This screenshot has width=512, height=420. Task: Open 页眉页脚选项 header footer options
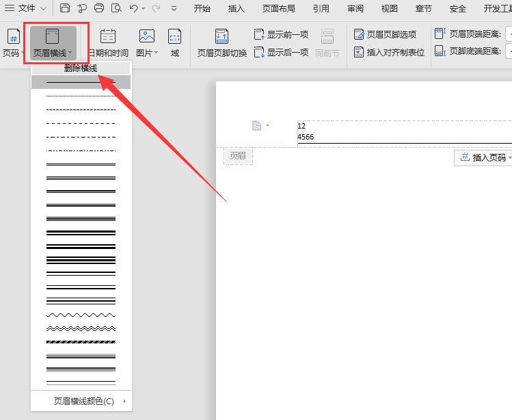pos(386,34)
